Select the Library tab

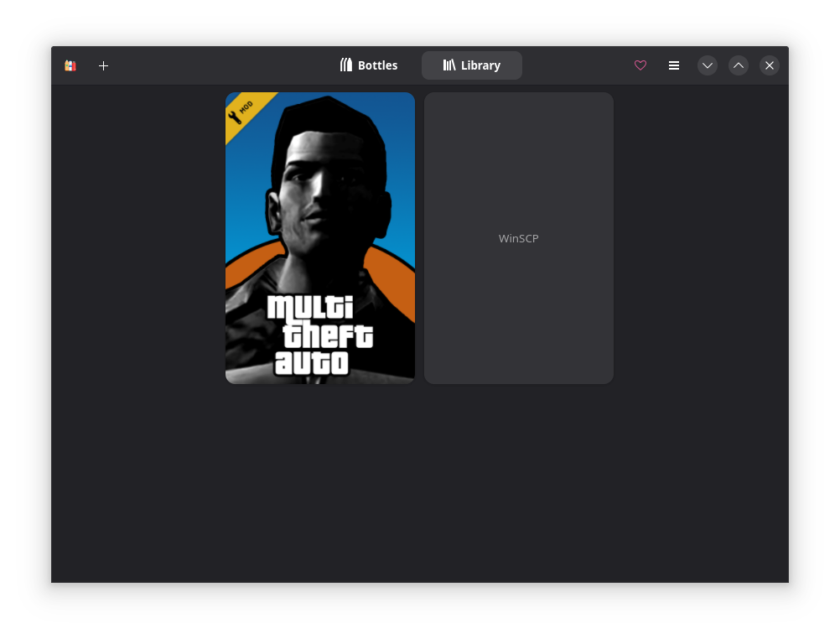(x=472, y=65)
